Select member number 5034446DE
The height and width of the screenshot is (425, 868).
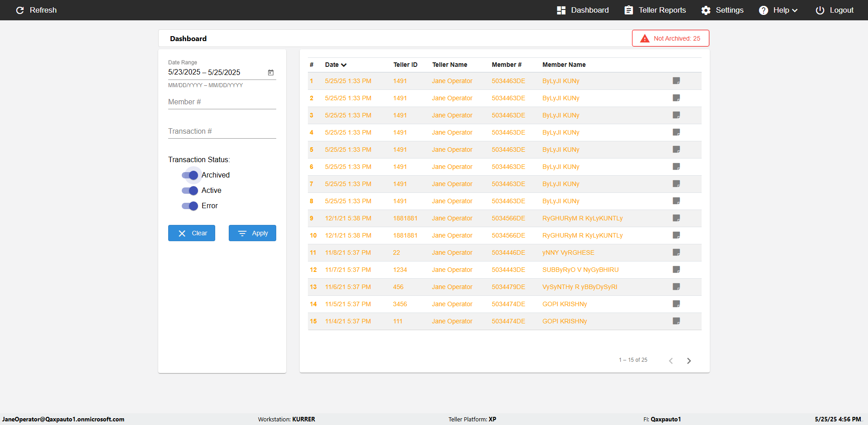[x=509, y=252]
